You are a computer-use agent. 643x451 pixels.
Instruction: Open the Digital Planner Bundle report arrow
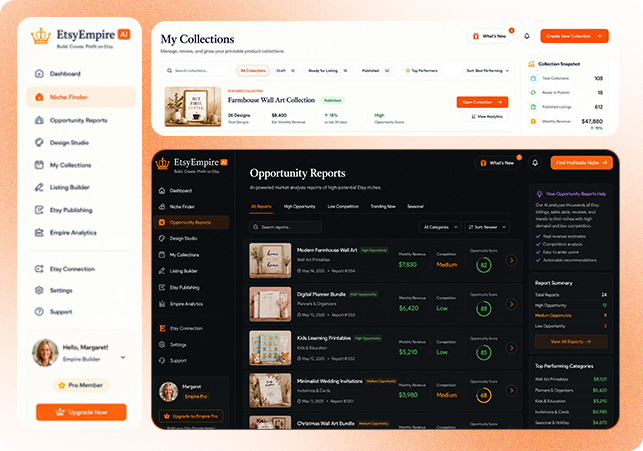click(511, 304)
